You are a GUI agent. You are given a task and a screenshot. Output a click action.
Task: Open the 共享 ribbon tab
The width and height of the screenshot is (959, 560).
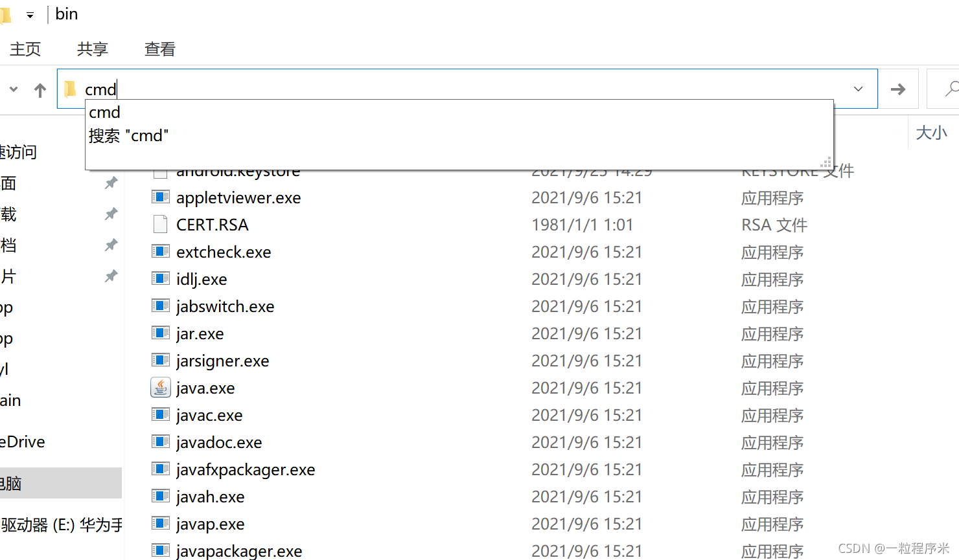coord(93,49)
